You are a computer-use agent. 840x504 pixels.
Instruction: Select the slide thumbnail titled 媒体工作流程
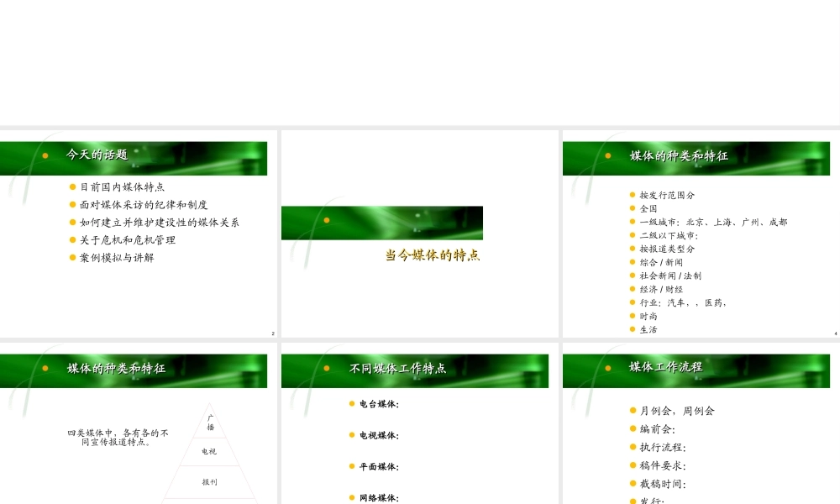click(701, 423)
